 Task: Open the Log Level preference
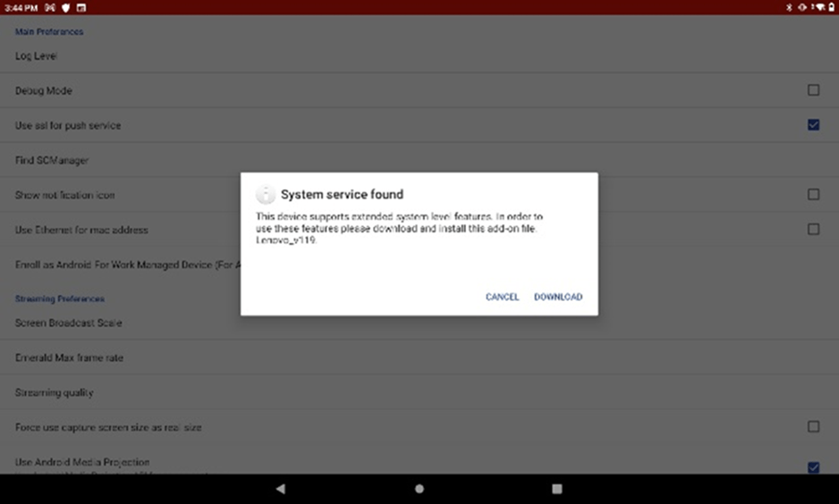[37, 55]
